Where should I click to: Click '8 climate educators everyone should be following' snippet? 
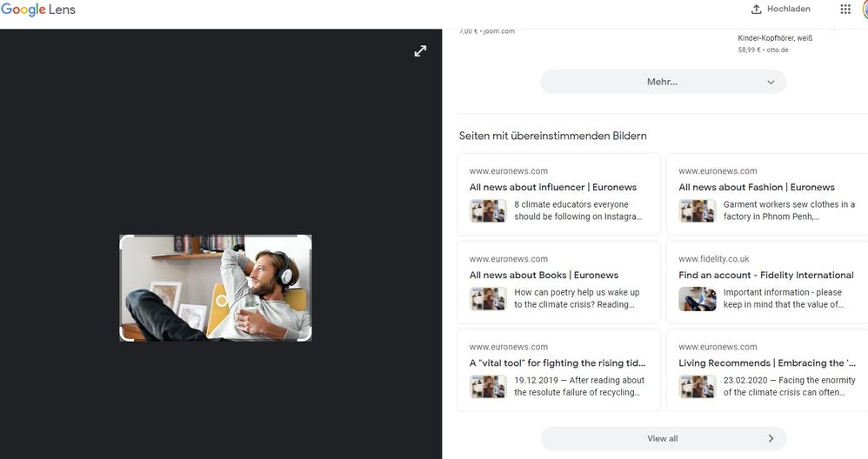click(x=578, y=210)
